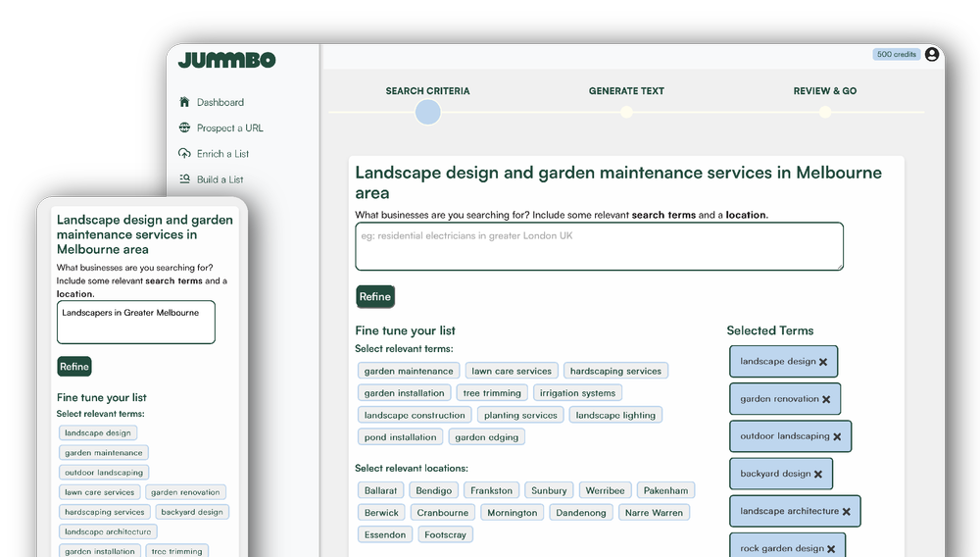Select the garden edging term
The width and height of the screenshot is (980, 557).
coord(486,437)
